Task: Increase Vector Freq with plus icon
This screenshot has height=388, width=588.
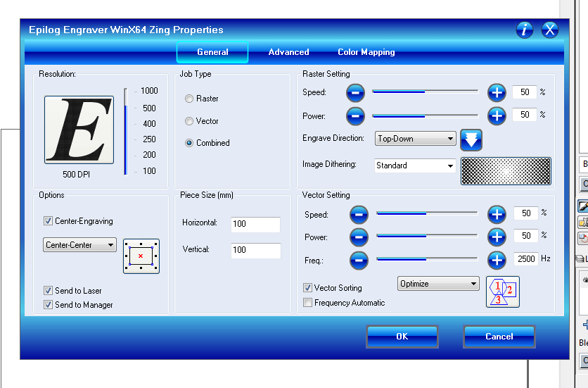Action: (x=497, y=260)
